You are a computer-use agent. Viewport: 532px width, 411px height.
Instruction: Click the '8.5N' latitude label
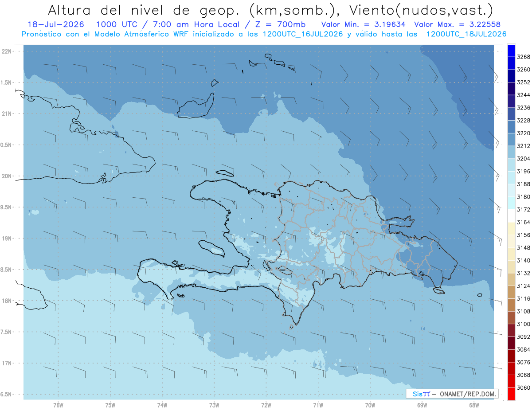pos(7,270)
